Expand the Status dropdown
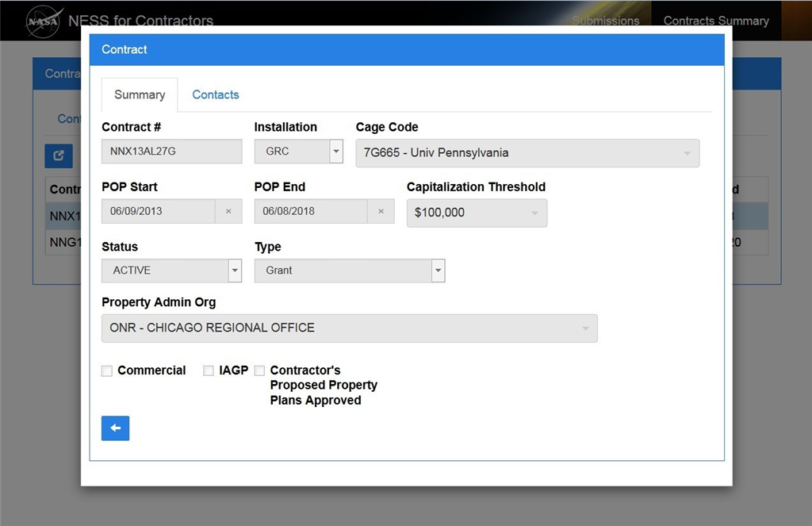812x526 pixels. point(235,271)
